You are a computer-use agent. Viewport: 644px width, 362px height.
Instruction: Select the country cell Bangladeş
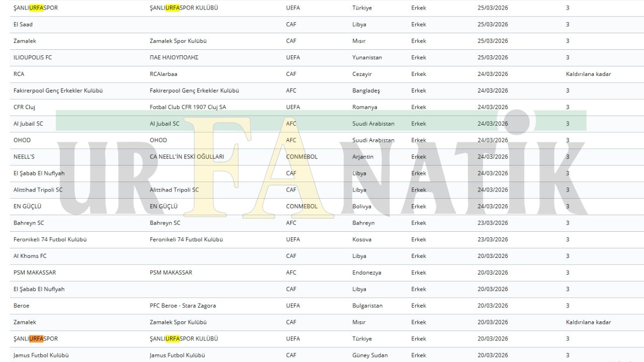coord(366,90)
